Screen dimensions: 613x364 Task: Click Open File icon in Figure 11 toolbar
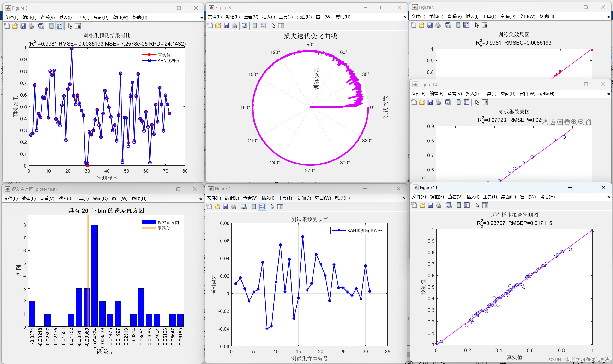point(422,205)
